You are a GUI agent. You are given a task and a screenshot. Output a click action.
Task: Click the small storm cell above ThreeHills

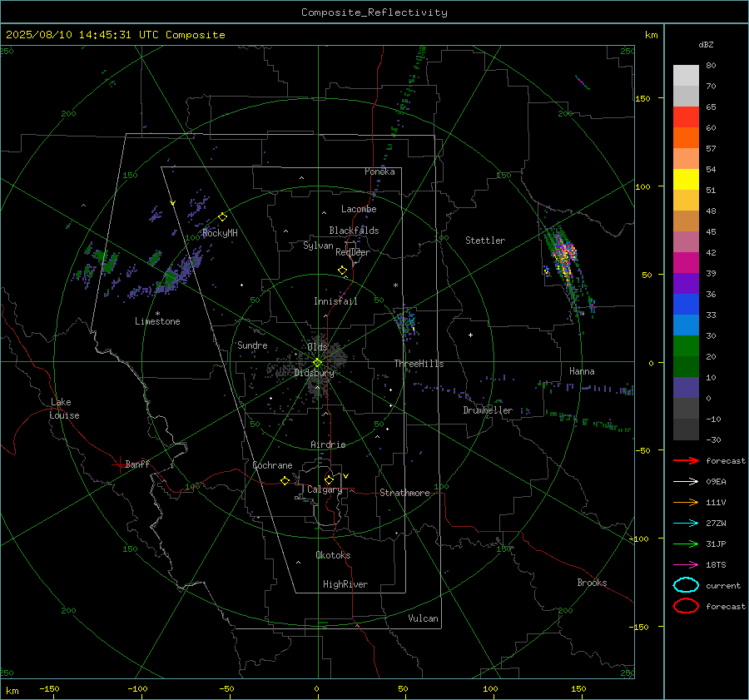[406, 322]
